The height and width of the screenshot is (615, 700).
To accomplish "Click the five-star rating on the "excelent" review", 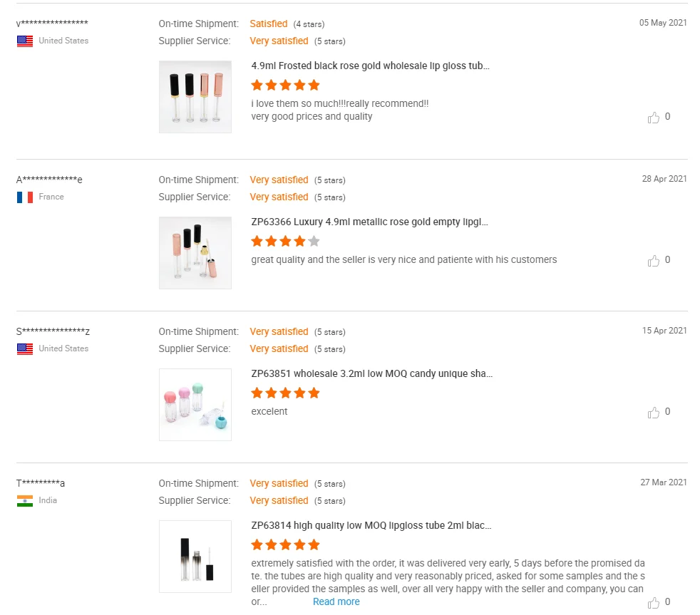I will 285,393.
